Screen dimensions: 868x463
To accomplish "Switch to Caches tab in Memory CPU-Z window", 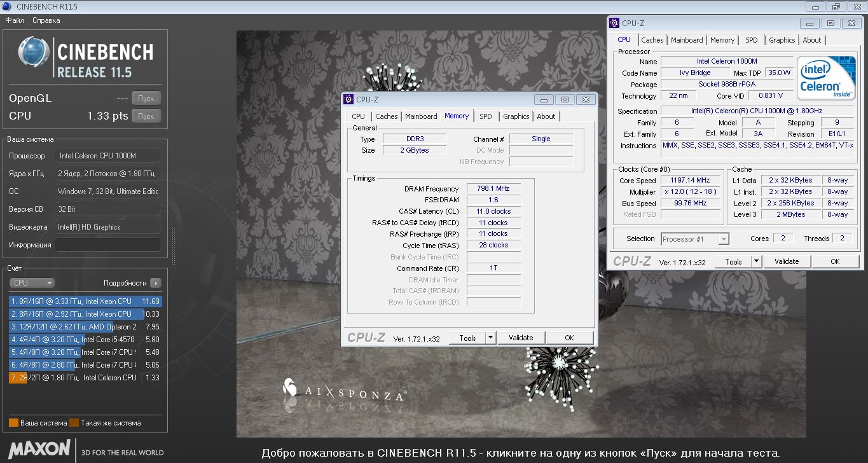I will tap(386, 116).
